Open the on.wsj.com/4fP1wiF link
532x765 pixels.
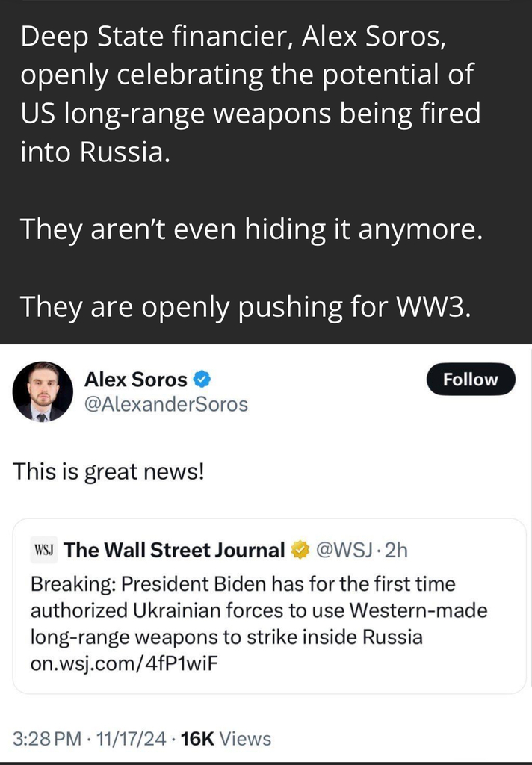pos(118,664)
